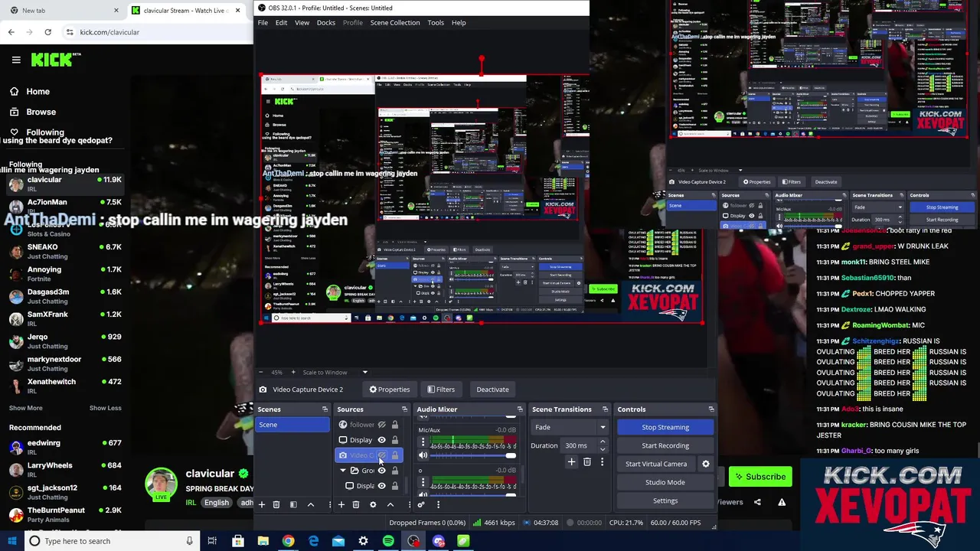Image resolution: width=980 pixels, height=551 pixels.
Task: Move source up with arrow icon
Action: click(390, 504)
